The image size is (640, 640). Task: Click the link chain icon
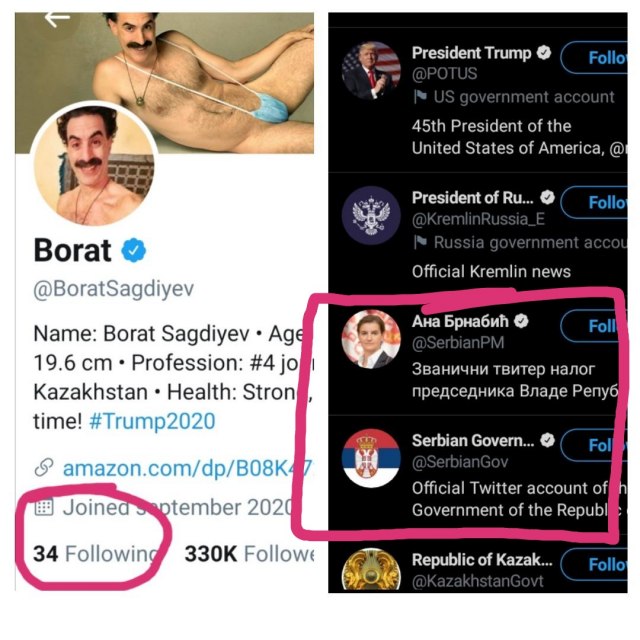click(x=43, y=467)
